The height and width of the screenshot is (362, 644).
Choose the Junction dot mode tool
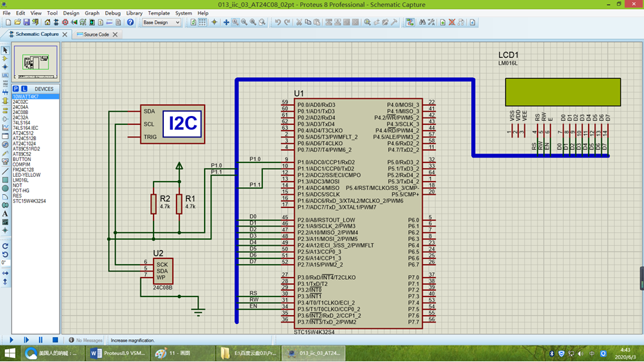point(5,67)
